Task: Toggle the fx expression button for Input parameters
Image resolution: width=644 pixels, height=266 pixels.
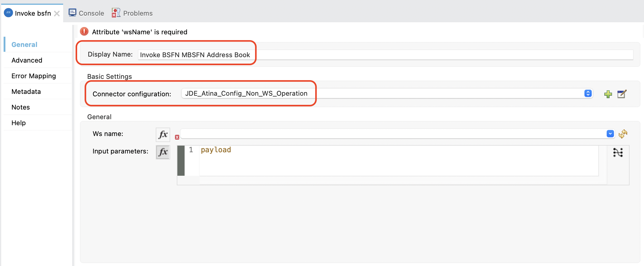Action: coord(163,152)
